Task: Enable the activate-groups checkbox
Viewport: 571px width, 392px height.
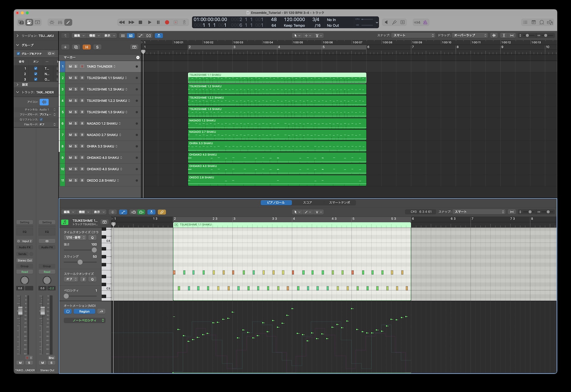Action: (x=18, y=54)
